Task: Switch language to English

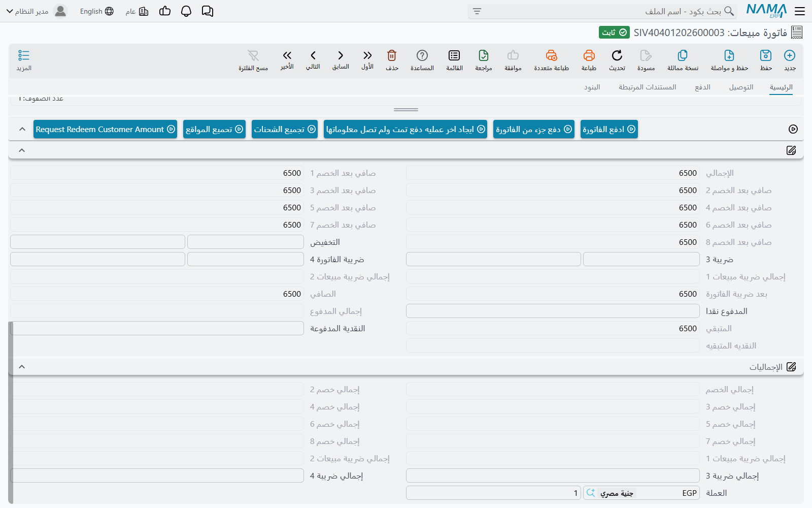Action: [96, 11]
